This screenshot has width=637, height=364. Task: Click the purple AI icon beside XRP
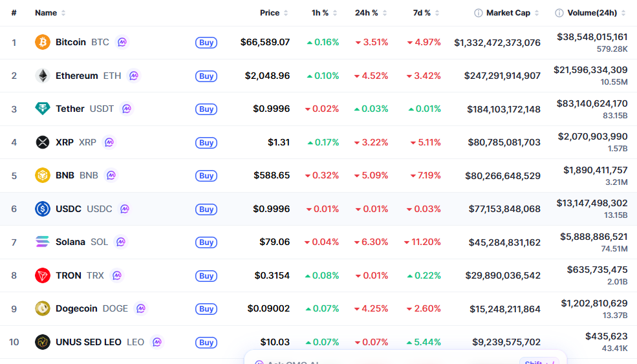109,142
